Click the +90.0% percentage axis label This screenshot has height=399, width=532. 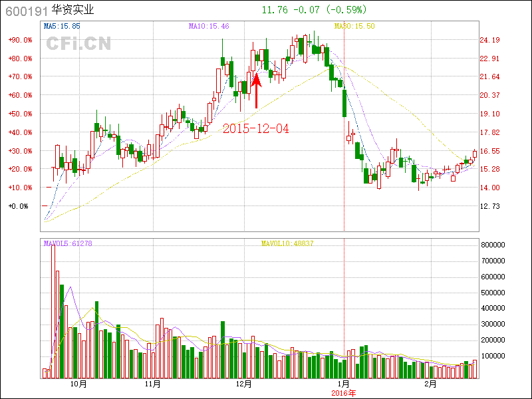(x=20, y=40)
